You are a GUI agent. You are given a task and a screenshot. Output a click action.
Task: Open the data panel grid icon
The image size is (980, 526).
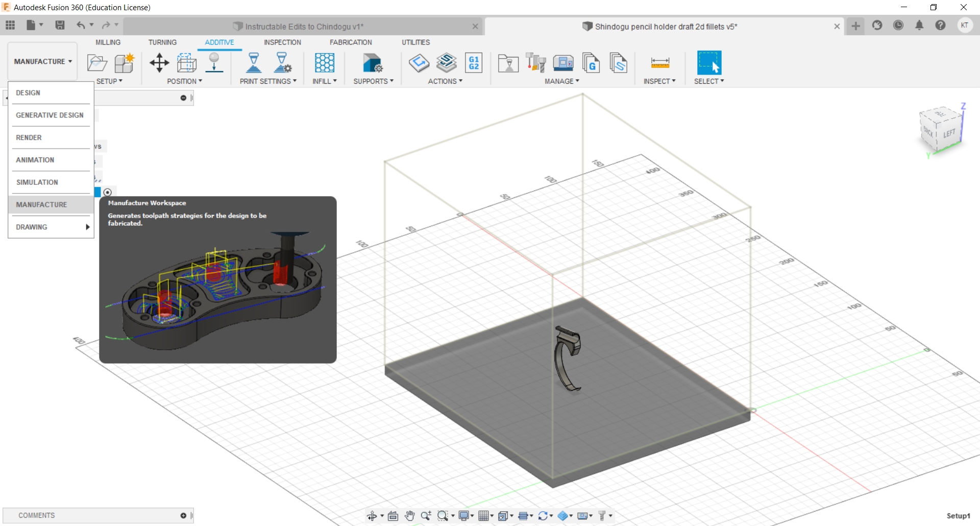coord(10,25)
